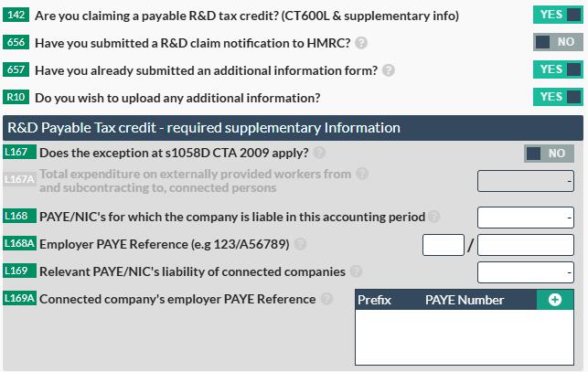Image resolution: width=588 pixels, height=372 pixels.
Task: Click help icon for connected companies PAYE/NIC liability
Action: 356,271
